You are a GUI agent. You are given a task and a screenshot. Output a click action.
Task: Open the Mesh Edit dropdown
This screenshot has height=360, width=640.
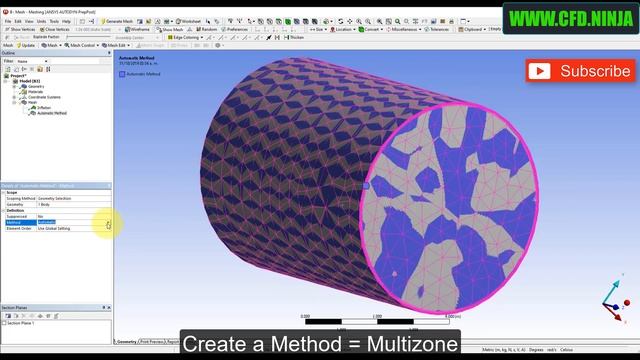pyautogui.click(x=116, y=45)
